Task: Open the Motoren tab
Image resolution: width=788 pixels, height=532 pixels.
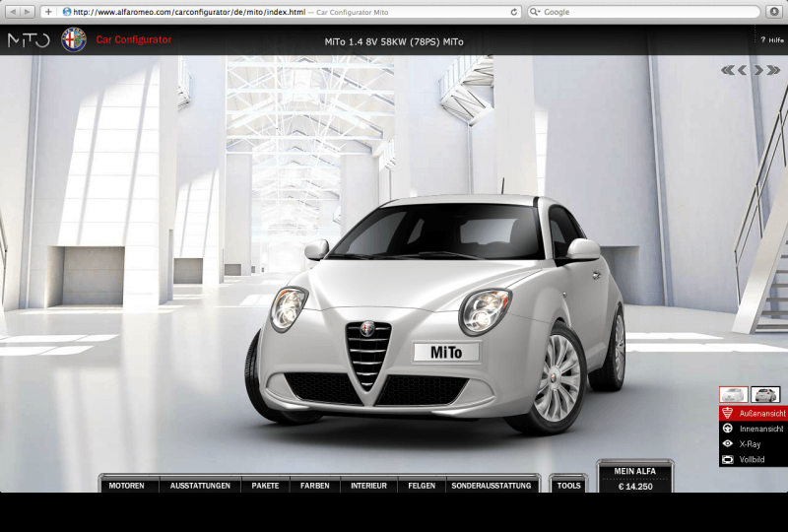Action: 127,486
